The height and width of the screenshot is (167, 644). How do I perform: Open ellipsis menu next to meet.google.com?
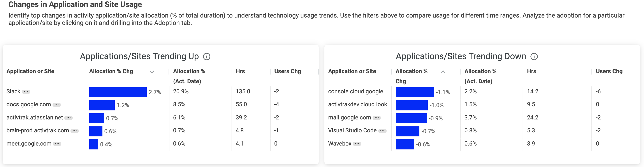(57, 144)
